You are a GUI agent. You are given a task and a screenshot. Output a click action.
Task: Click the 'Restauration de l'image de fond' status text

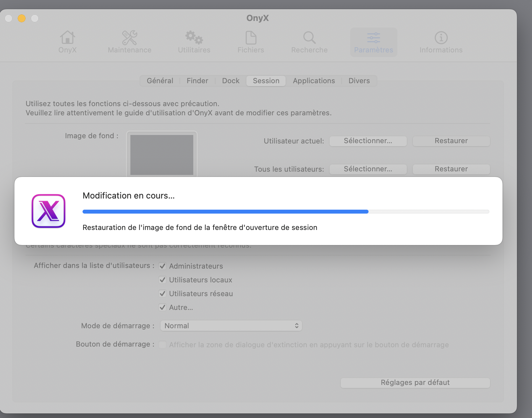(200, 227)
